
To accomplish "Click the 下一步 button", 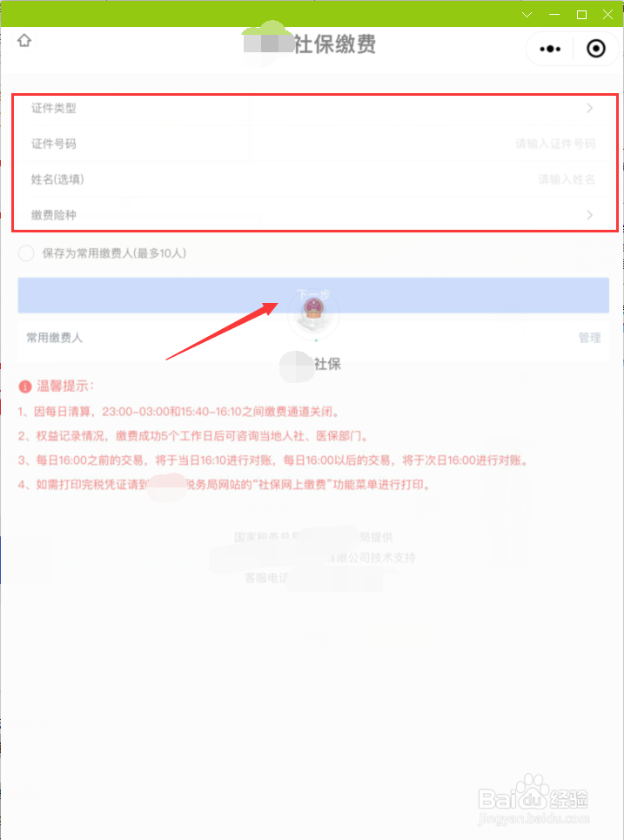I will click(313, 295).
